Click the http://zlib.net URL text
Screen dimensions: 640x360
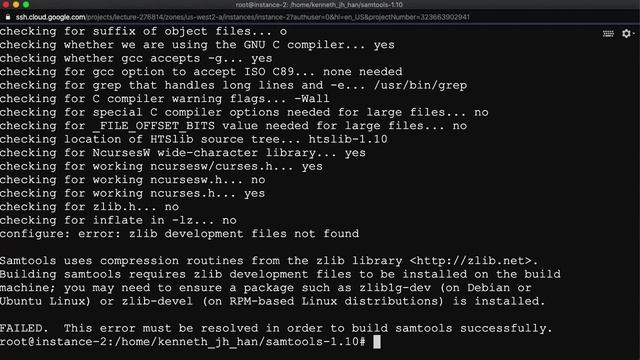click(x=474, y=261)
